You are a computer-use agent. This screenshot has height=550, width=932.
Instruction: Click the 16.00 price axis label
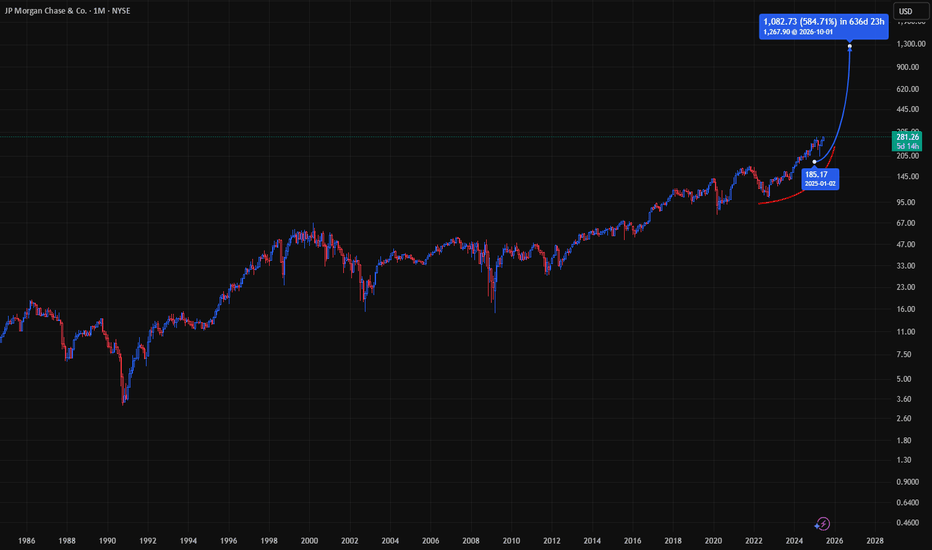906,309
